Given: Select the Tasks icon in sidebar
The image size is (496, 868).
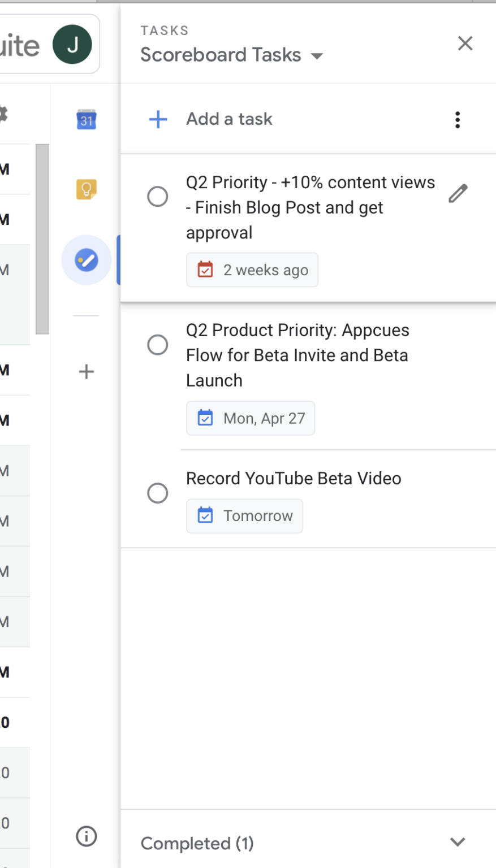Looking at the screenshot, I should tap(87, 261).
